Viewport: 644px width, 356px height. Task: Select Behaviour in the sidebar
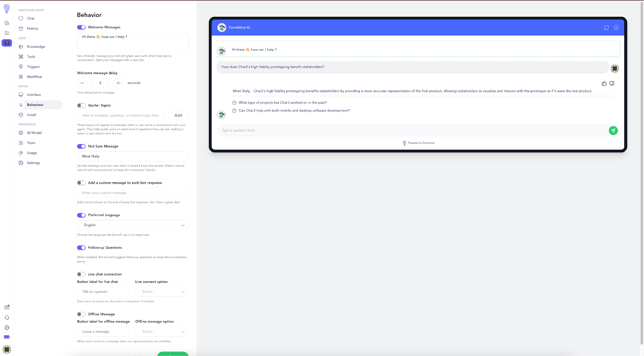tap(39, 105)
